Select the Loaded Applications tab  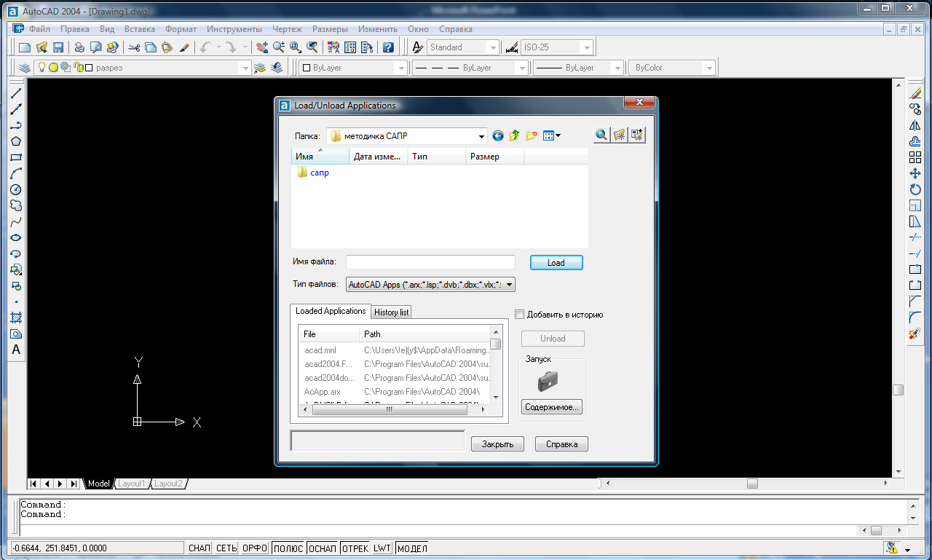click(x=331, y=311)
